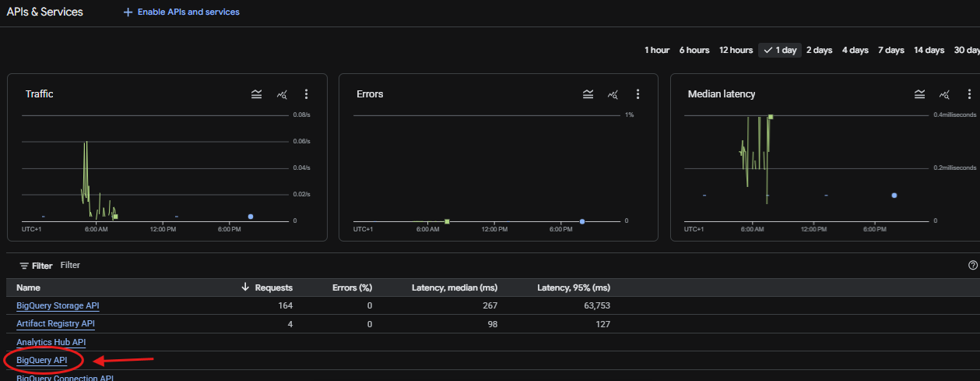This screenshot has width=980, height=381.
Task: Open metrics explorer icon in Errors chart
Action: pos(613,94)
